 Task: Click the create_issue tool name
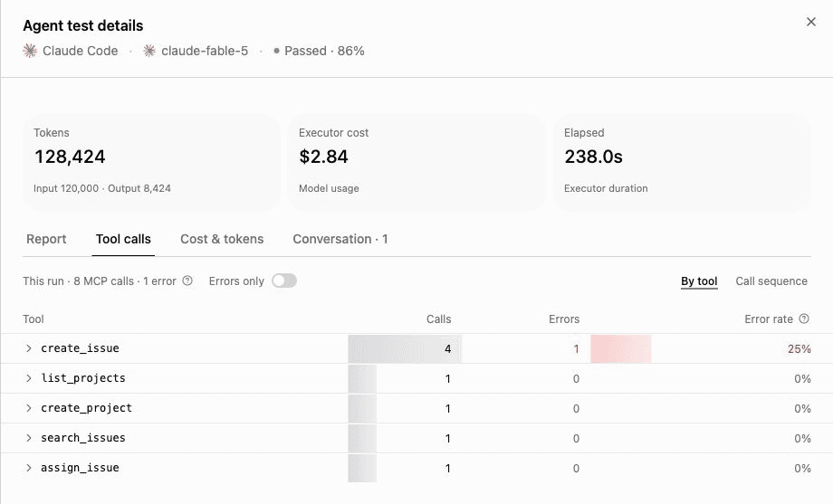pyautogui.click(x=81, y=348)
